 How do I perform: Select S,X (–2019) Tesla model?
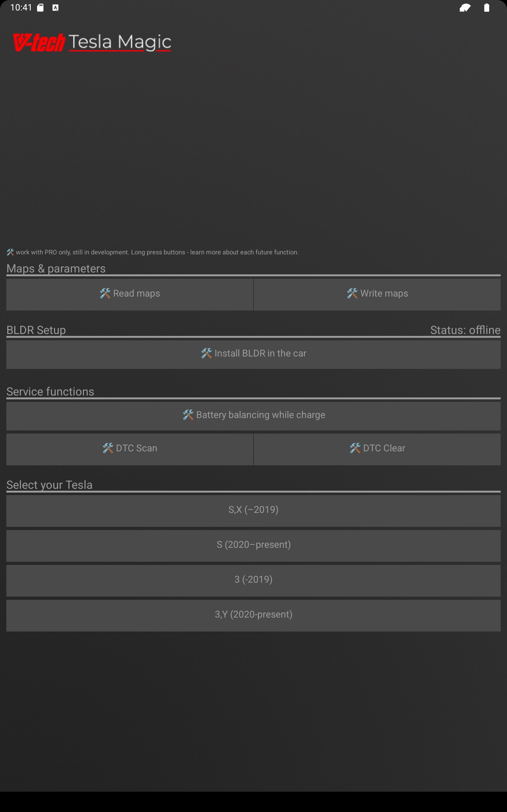tap(253, 510)
